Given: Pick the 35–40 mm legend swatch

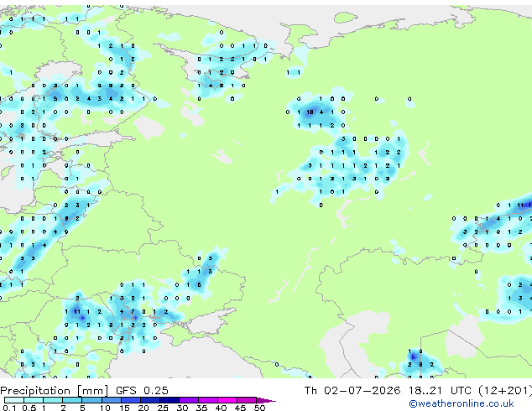Looking at the screenshot, I should [208, 400].
